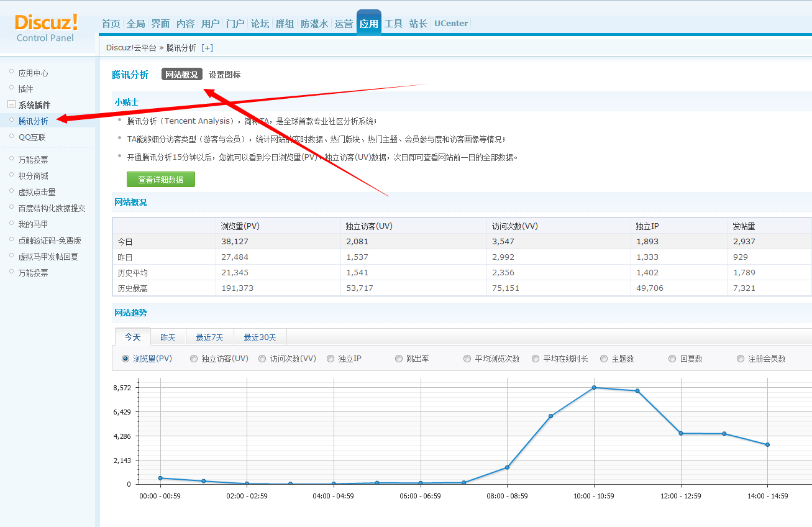The image size is (812, 527).
Task: Select the 独立IP radio button
Action: click(331, 359)
